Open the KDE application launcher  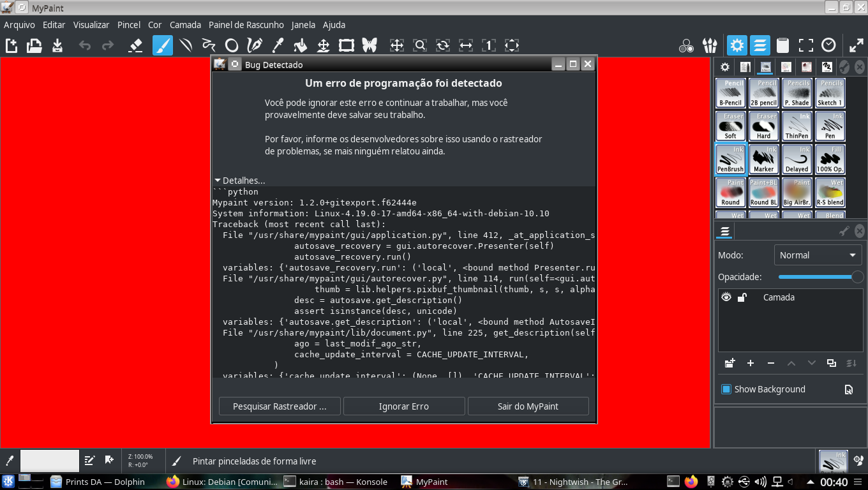8,482
